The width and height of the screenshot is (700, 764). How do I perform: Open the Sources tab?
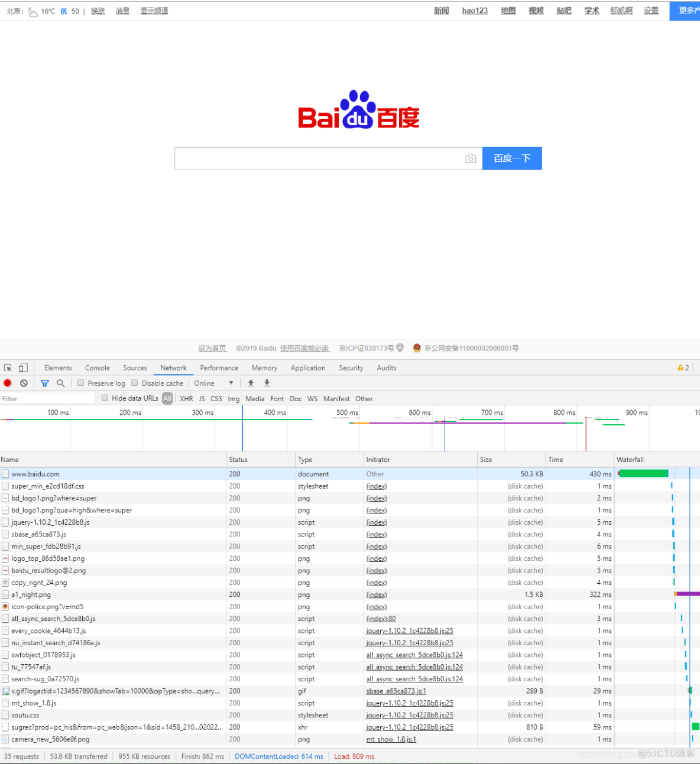(x=135, y=368)
